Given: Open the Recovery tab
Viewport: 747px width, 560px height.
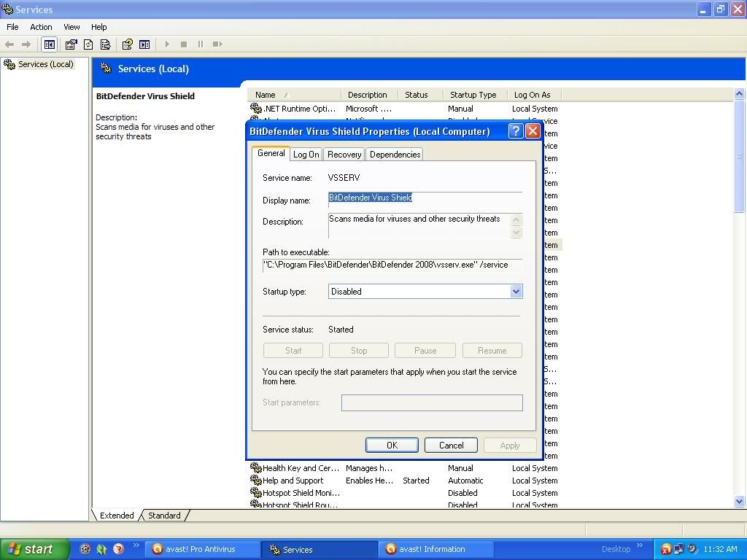Looking at the screenshot, I should [344, 155].
